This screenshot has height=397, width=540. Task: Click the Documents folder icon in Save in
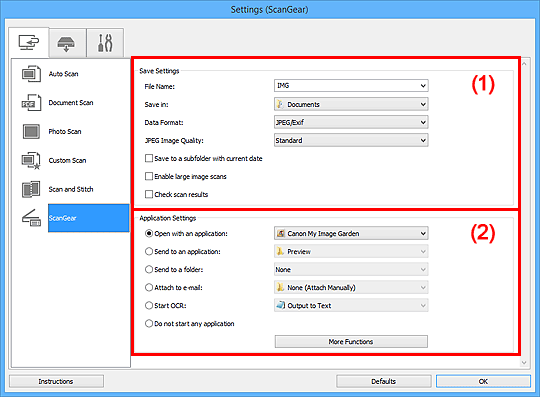[x=281, y=104]
